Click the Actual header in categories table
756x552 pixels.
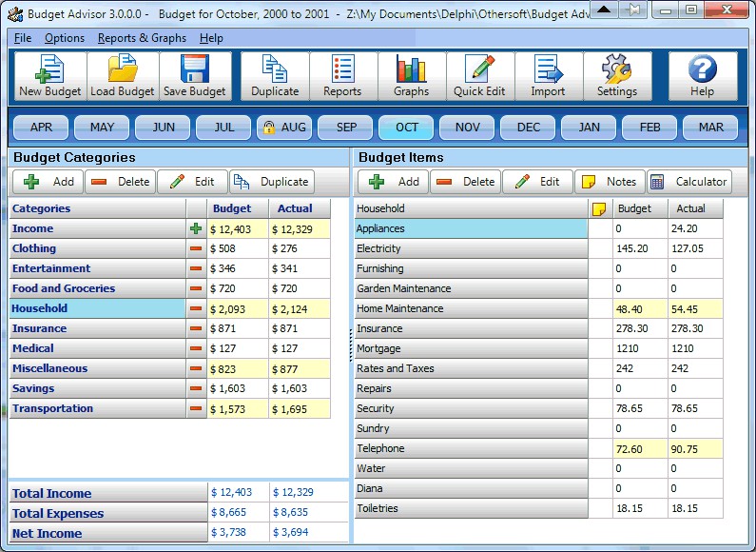(x=300, y=208)
